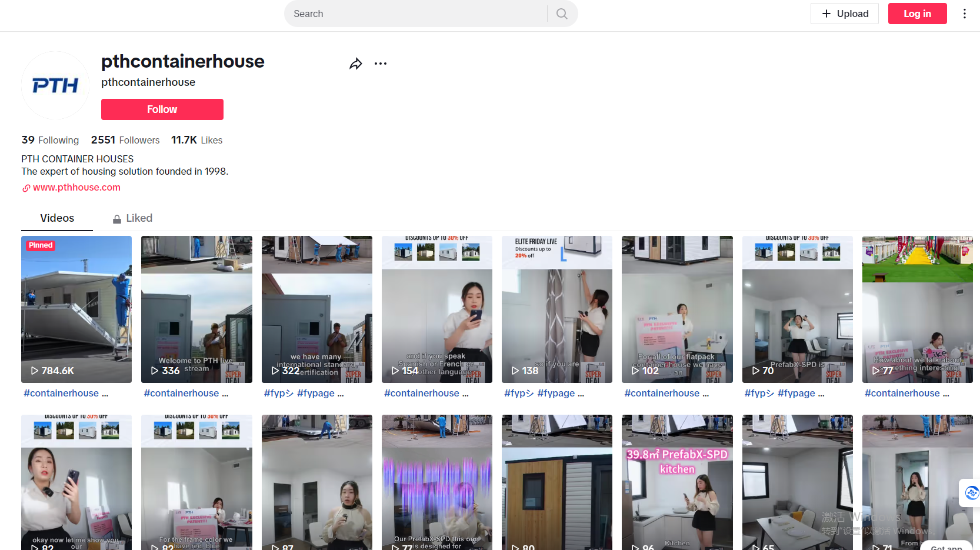Open the www.pthhouse.com link
Viewport: 980px width, 550px height.
point(76,187)
